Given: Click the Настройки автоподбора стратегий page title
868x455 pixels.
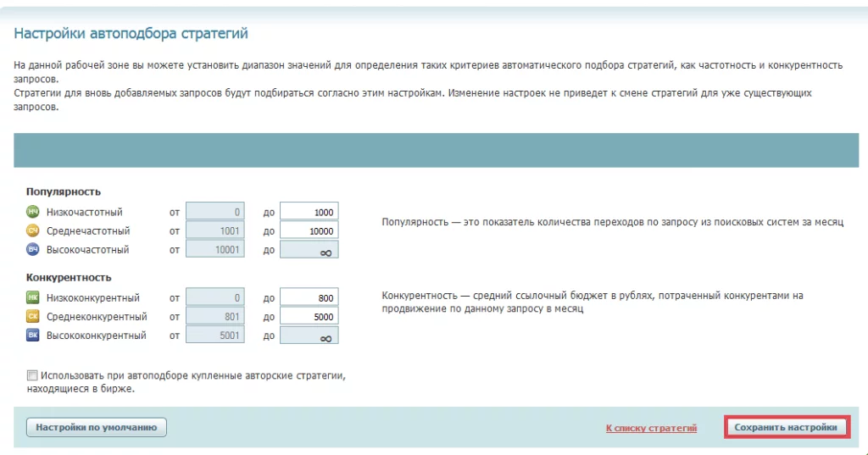Looking at the screenshot, I should tap(131, 33).
